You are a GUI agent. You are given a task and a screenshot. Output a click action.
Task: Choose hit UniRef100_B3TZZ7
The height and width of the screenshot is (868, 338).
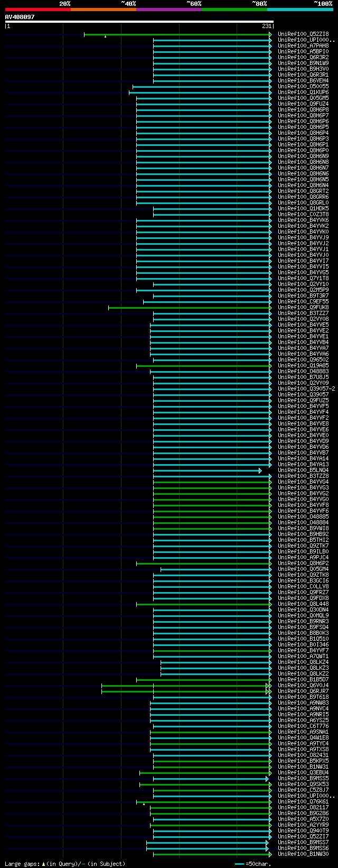point(303,313)
